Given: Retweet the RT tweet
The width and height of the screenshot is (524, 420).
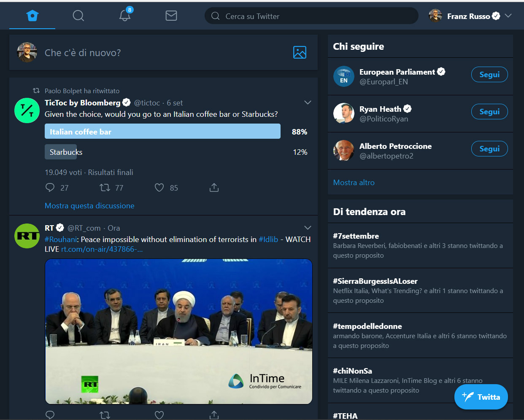Looking at the screenshot, I should (x=105, y=415).
